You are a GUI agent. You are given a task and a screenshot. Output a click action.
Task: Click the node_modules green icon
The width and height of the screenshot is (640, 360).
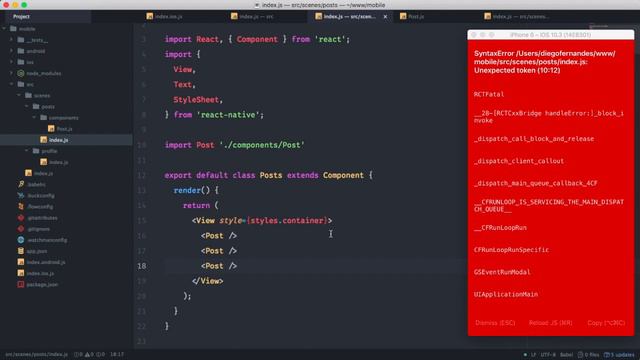coord(21,73)
